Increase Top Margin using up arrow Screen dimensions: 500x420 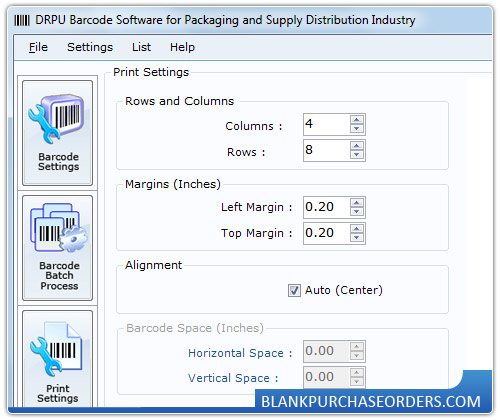tap(357, 229)
